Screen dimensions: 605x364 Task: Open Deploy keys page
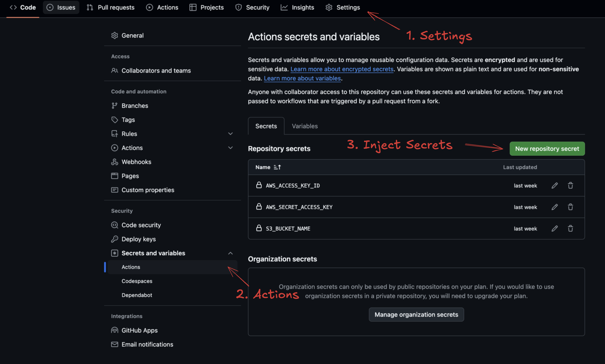point(138,239)
